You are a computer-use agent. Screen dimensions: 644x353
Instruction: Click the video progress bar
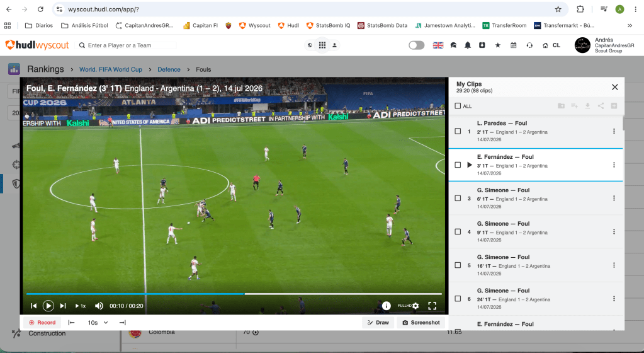click(234, 294)
